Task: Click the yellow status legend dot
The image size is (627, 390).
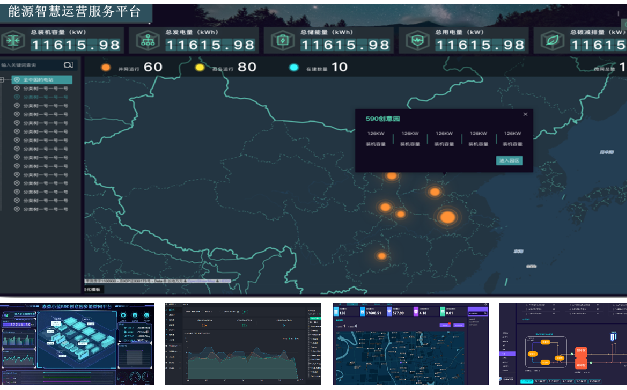Action: (x=200, y=67)
